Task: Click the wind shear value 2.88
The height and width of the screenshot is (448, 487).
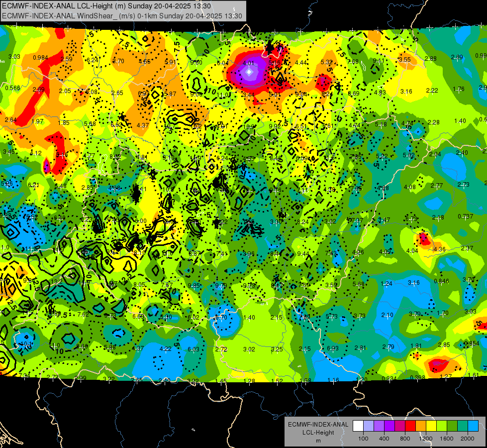Action: [x=430, y=58]
